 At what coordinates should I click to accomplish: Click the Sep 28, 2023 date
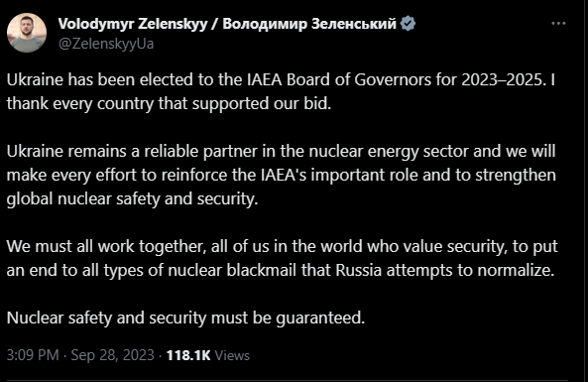coord(112,355)
